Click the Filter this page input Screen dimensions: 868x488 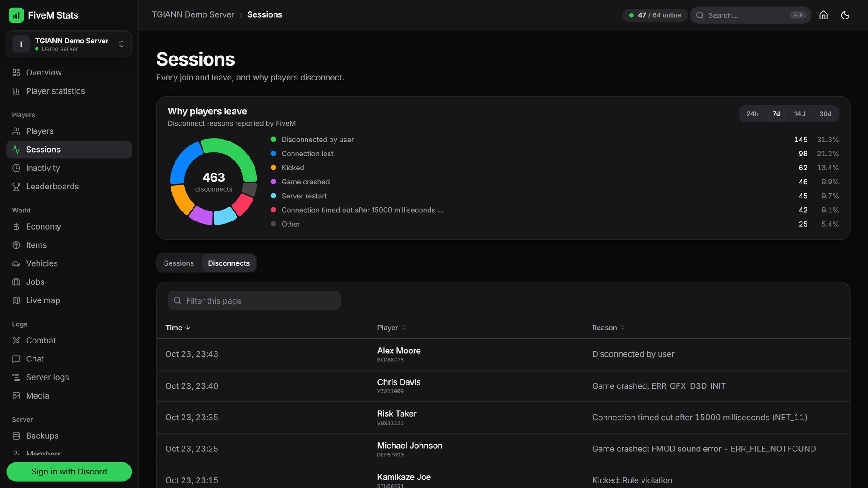[x=254, y=301]
